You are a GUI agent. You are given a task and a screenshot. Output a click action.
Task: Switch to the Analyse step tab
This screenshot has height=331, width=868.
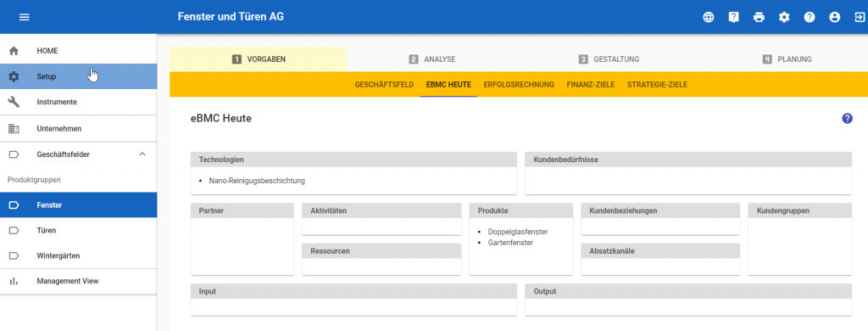432,59
